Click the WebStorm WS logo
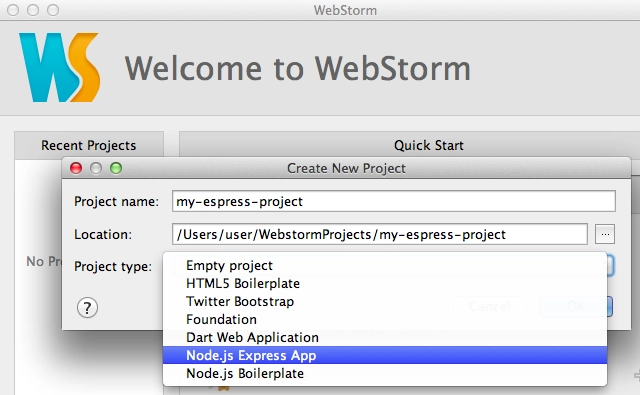This screenshot has height=395, width=640. [x=60, y=67]
